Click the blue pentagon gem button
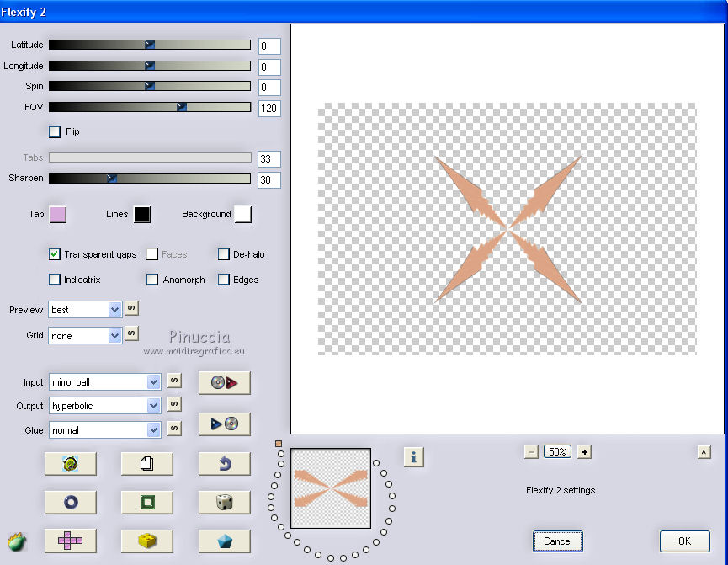The width and height of the screenshot is (728, 565). pos(224,541)
